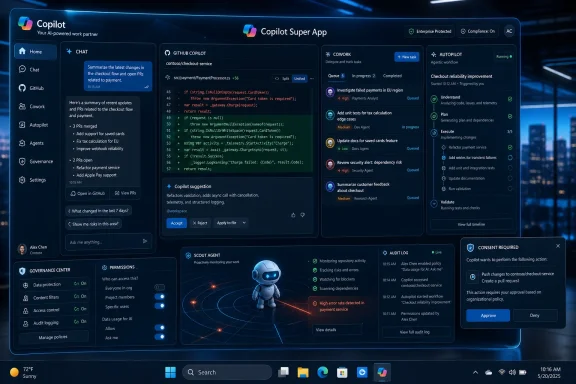576x384 pixels.
Task: Toggle Audit logging On switch
Action: coord(80,322)
